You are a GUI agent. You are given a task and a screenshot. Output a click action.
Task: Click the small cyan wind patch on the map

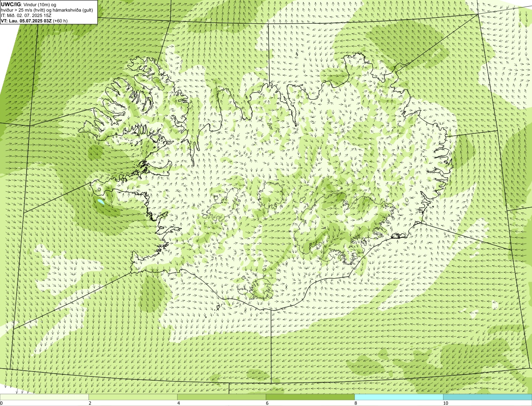coord(101,202)
